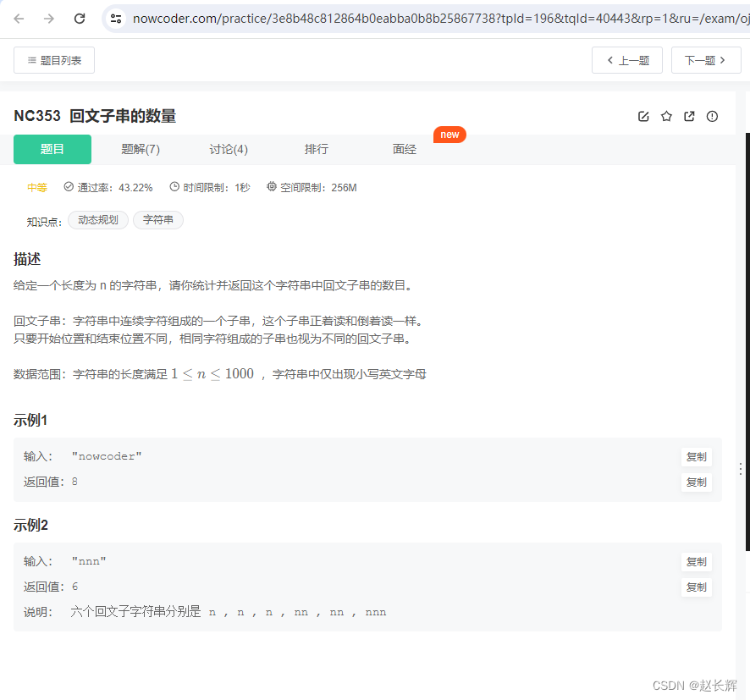Image resolution: width=750 pixels, height=700 pixels.
Task: Click the 下一题 button
Action: (706, 59)
